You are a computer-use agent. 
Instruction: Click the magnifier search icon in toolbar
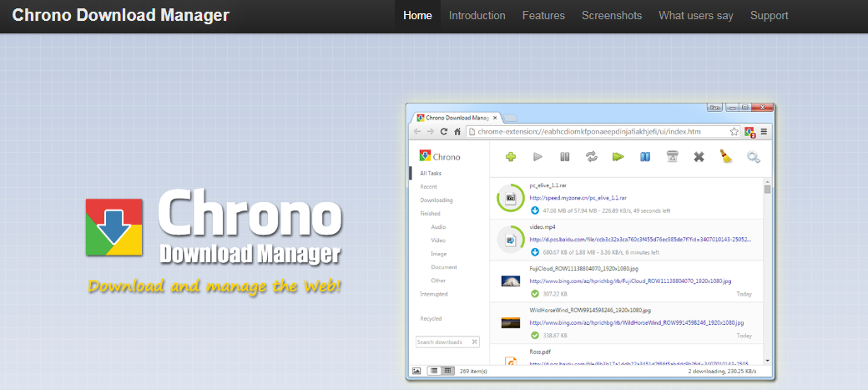pyautogui.click(x=754, y=156)
